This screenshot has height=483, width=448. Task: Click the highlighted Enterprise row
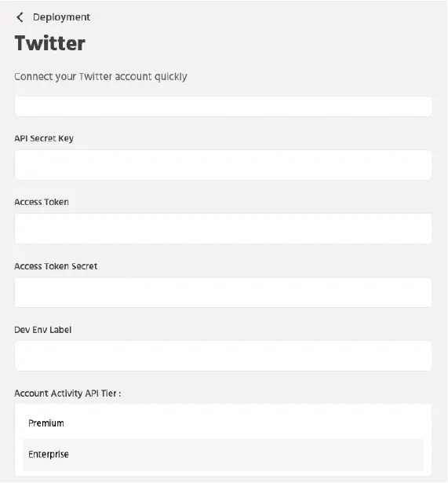coord(223,455)
